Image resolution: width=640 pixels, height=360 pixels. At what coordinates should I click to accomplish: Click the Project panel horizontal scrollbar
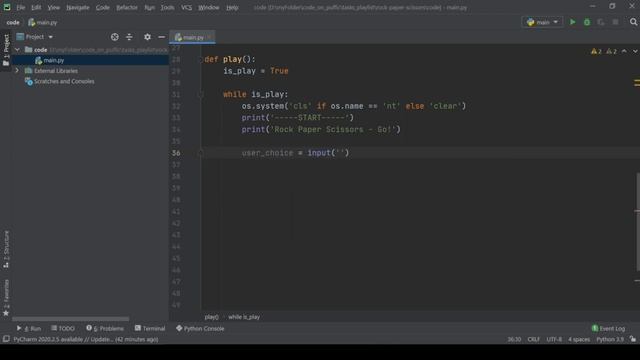[x=71, y=319]
